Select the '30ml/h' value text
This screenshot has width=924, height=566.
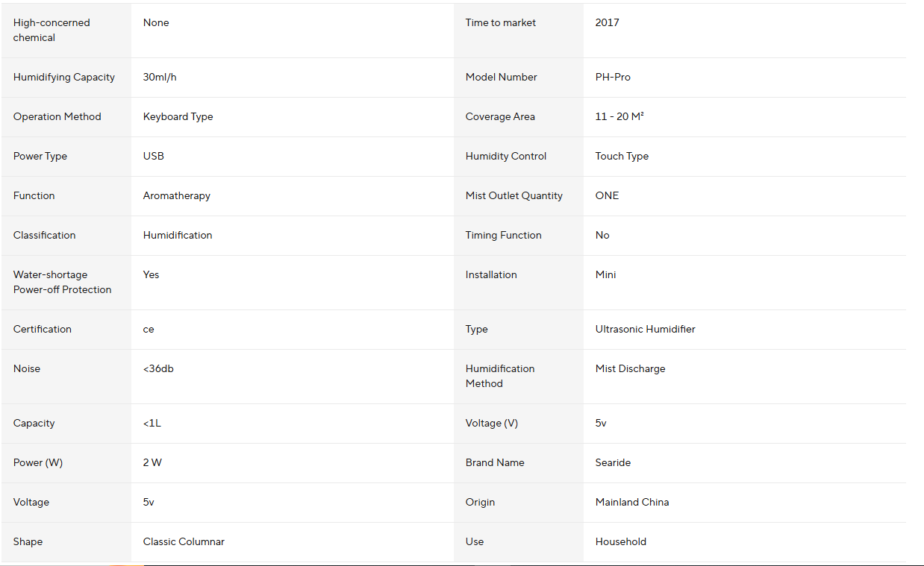coord(160,78)
